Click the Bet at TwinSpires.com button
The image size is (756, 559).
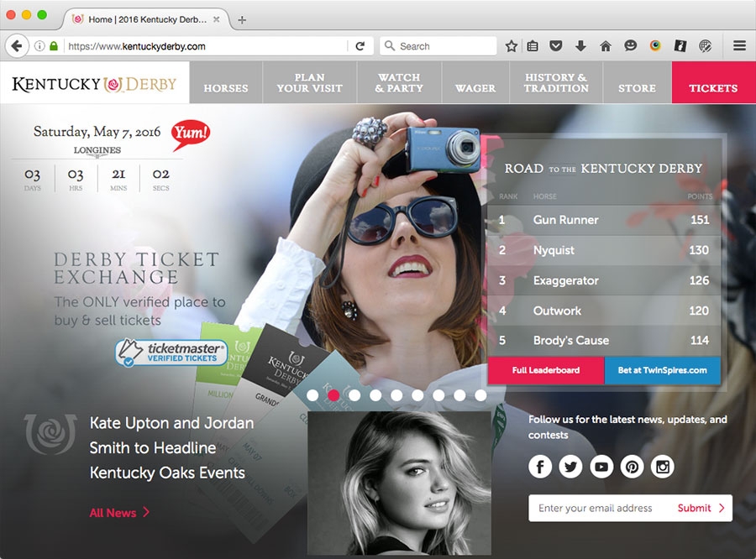point(662,370)
